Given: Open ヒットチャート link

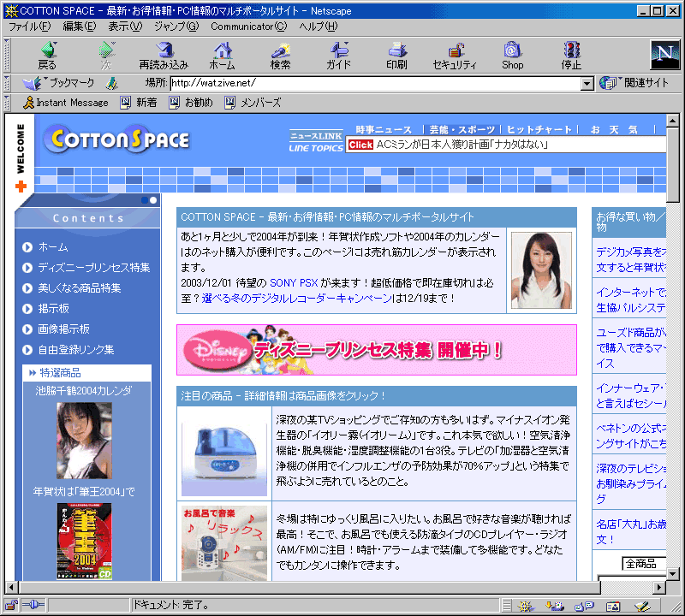Looking at the screenshot, I should (539, 130).
